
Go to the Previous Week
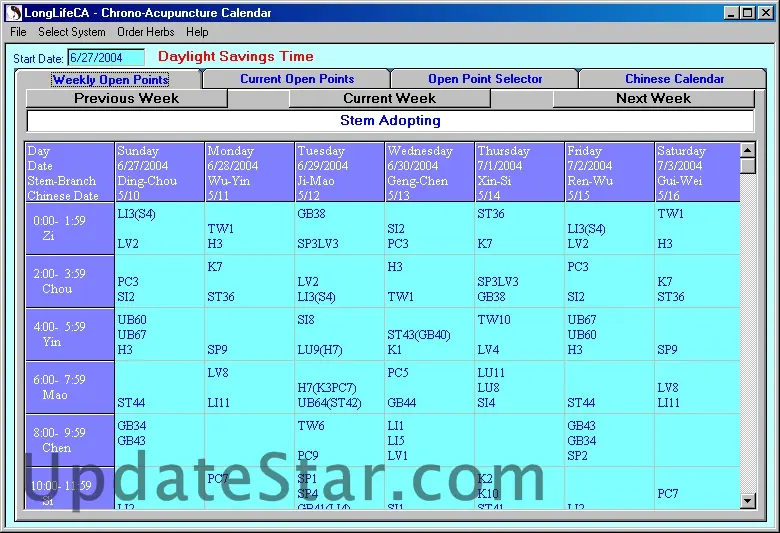click(126, 98)
